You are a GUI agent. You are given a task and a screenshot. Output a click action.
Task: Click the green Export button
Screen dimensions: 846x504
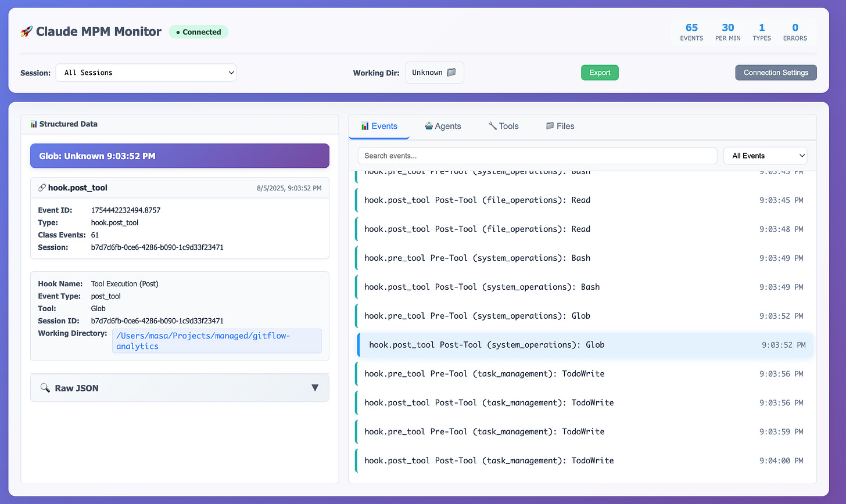click(600, 73)
